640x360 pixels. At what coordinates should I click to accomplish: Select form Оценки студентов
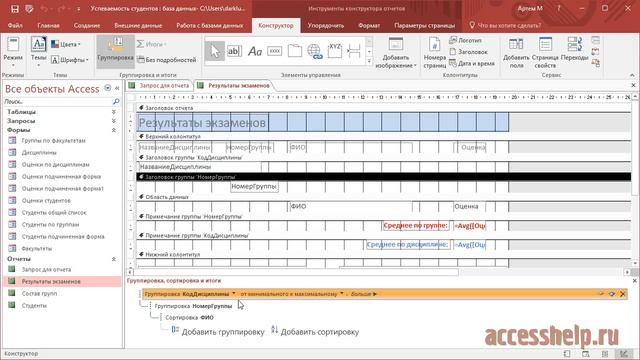pos(46,200)
